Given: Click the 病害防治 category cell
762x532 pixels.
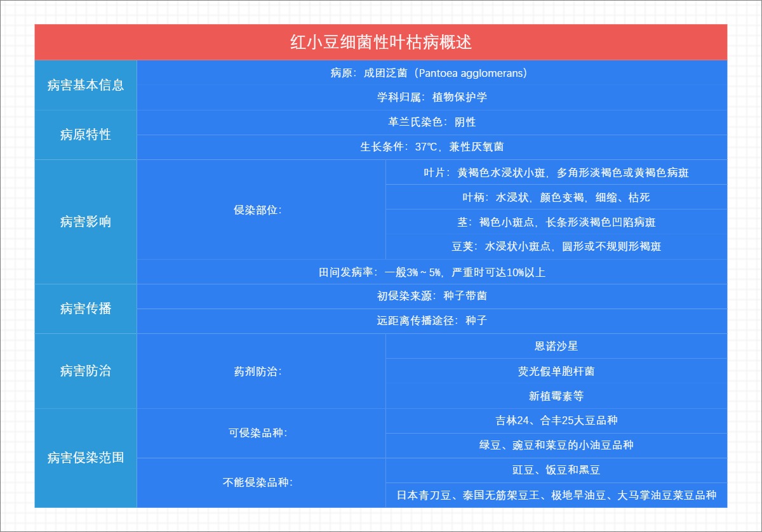Looking at the screenshot, I should pos(86,370).
